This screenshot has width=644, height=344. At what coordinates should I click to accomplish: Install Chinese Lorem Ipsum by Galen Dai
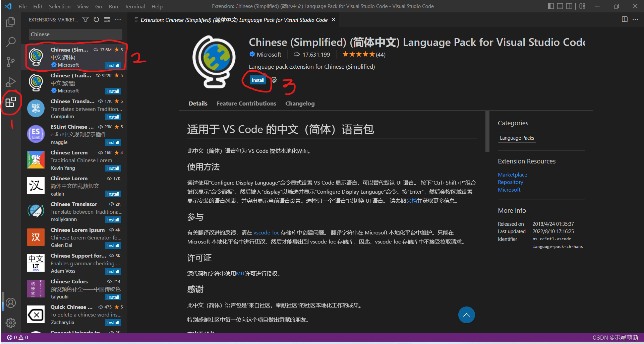[113, 246]
